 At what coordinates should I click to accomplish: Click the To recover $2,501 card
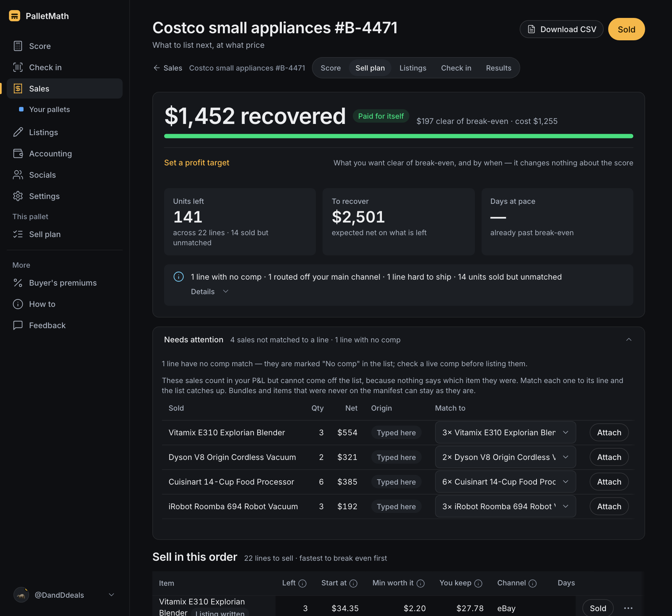coord(399,222)
